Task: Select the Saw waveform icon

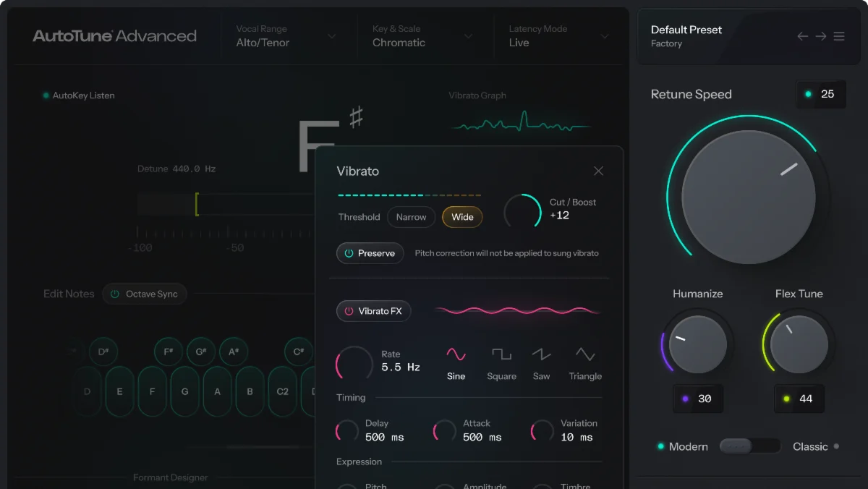Action: click(541, 354)
